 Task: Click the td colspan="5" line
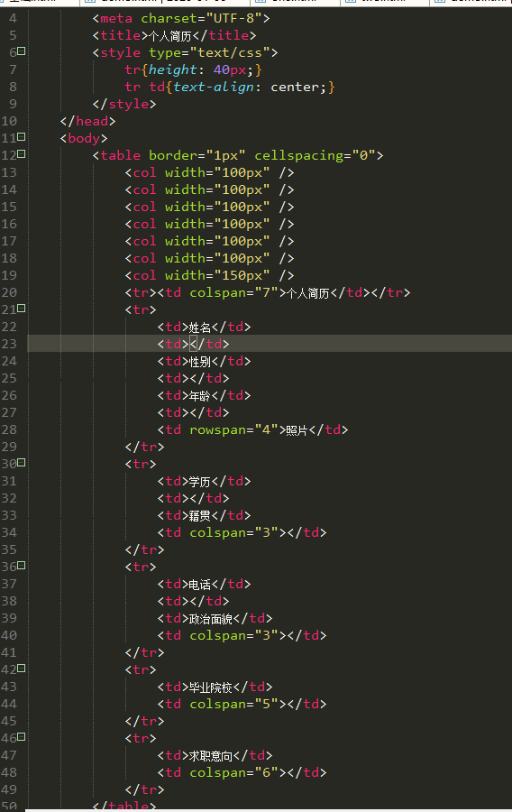pos(242,705)
